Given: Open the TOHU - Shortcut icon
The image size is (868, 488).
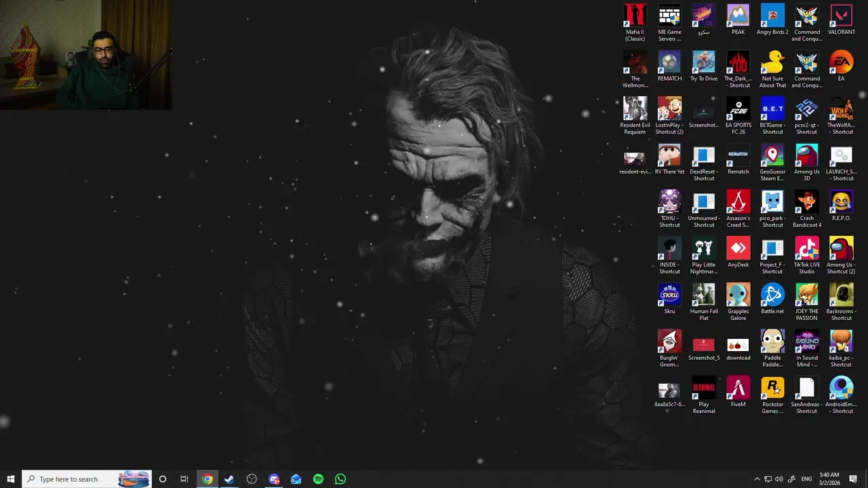Looking at the screenshot, I should point(669,208).
